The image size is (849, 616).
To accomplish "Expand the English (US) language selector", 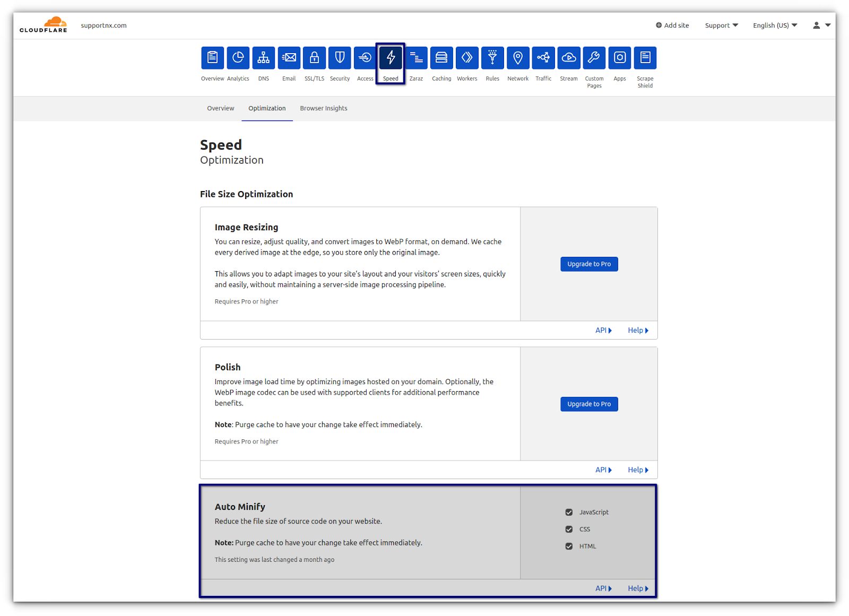I will [x=774, y=25].
